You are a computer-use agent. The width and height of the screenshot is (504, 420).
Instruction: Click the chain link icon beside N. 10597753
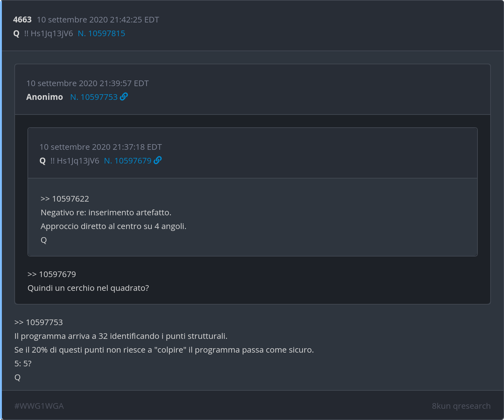(x=124, y=97)
